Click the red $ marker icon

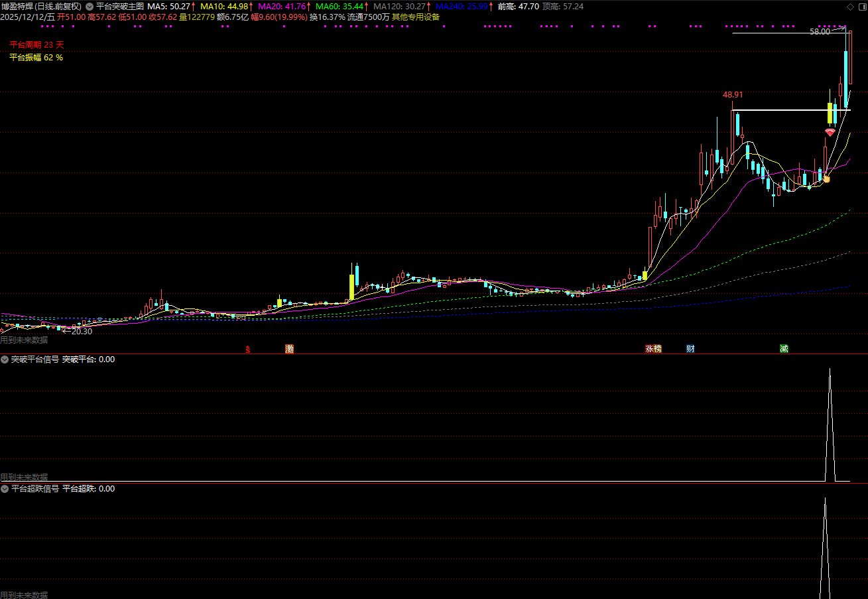248,350
